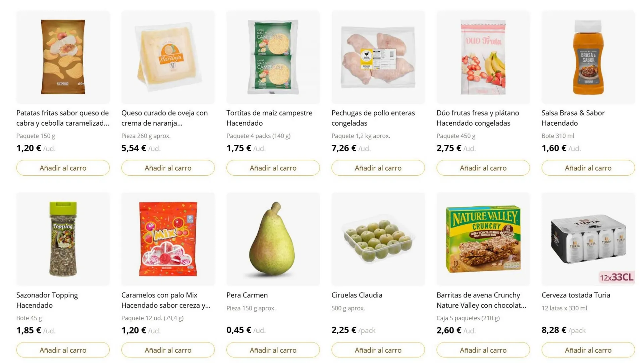This screenshot has width=644, height=363.
Task: Open the Ciruelas Claudia tray image
Action: pyautogui.click(x=378, y=239)
